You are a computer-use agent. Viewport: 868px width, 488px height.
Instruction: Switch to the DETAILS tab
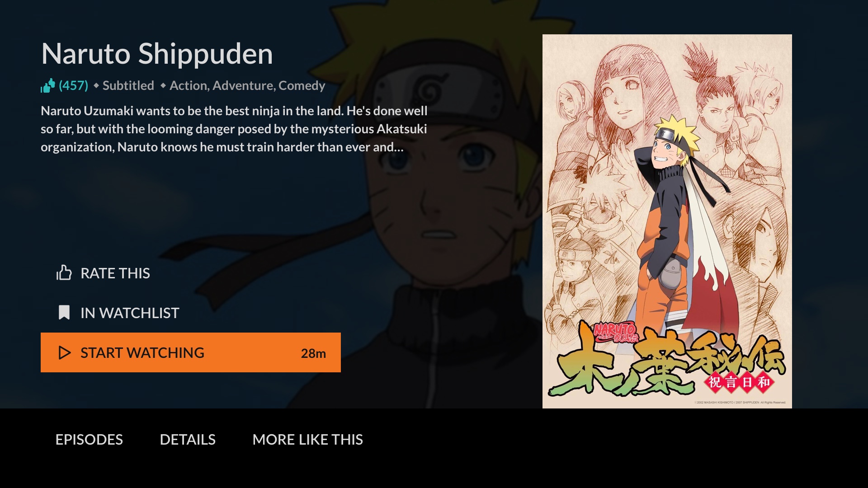(x=188, y=440)
